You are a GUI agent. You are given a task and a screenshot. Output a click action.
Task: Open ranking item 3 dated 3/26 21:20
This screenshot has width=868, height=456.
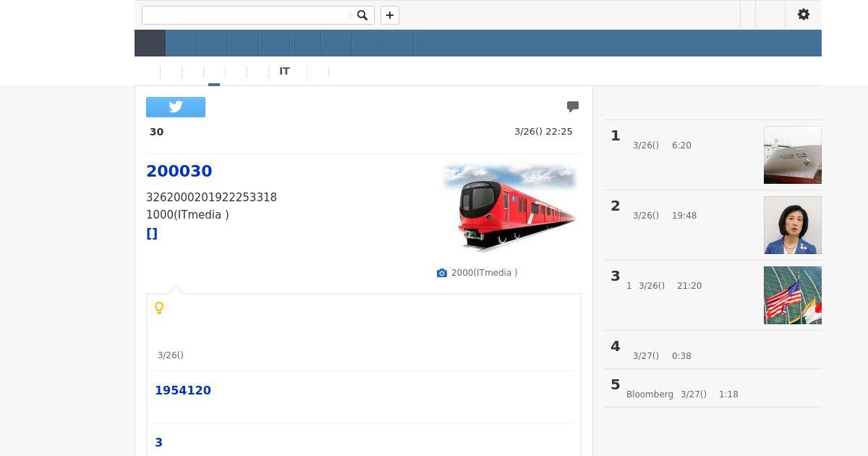713,295
